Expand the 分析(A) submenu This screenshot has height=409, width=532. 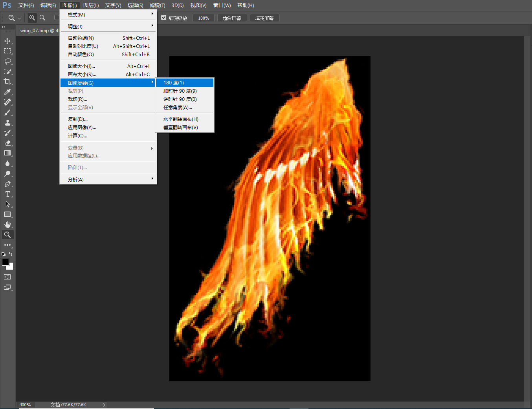click(108, 179)
